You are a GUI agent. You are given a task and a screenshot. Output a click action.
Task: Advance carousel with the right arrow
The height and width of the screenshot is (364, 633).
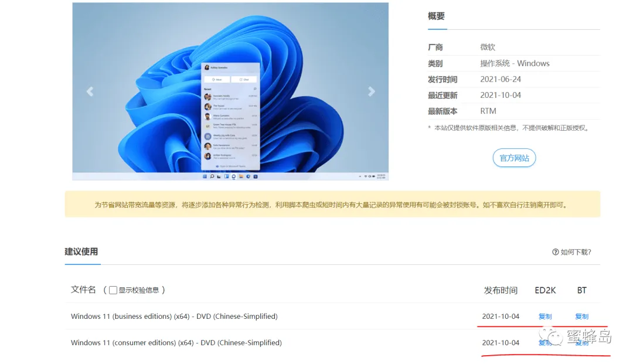tap(372, 91)
